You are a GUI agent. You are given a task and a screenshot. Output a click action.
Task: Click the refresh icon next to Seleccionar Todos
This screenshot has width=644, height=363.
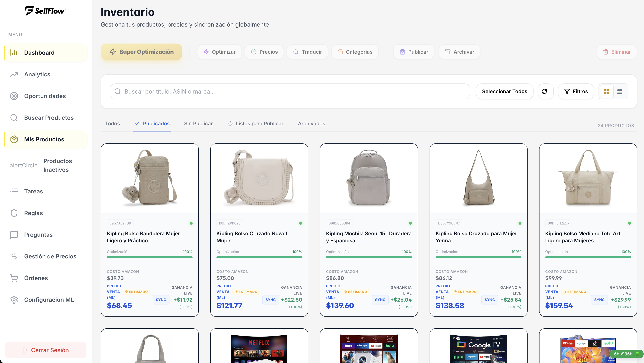click(x=545, y=91)
